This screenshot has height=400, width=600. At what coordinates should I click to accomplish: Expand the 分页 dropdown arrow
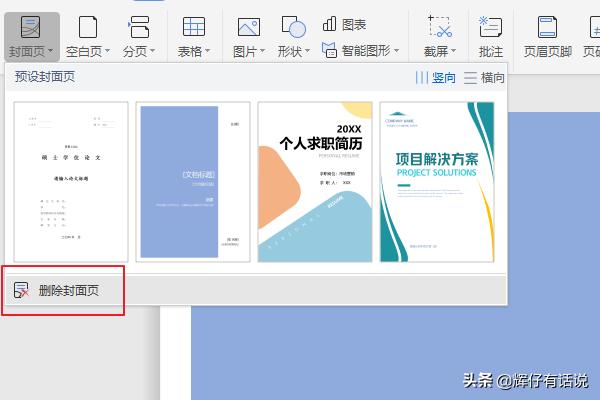(155, 51)
